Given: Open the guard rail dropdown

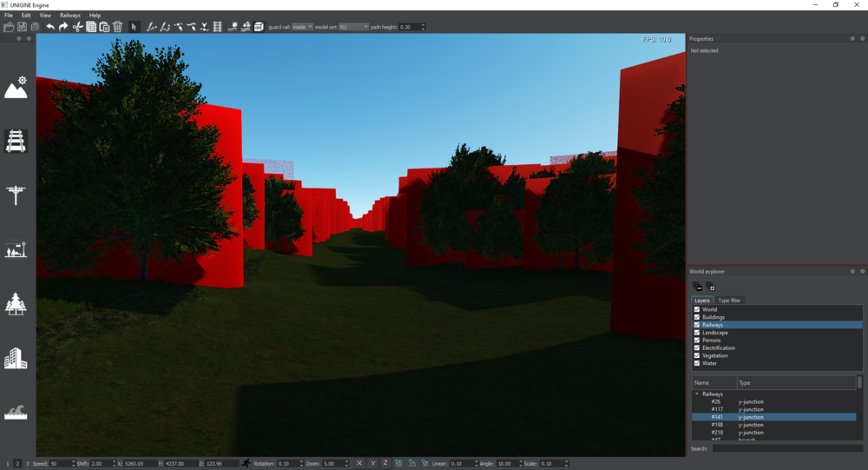Looking at the screenshot, I should [x=302, y=27].
